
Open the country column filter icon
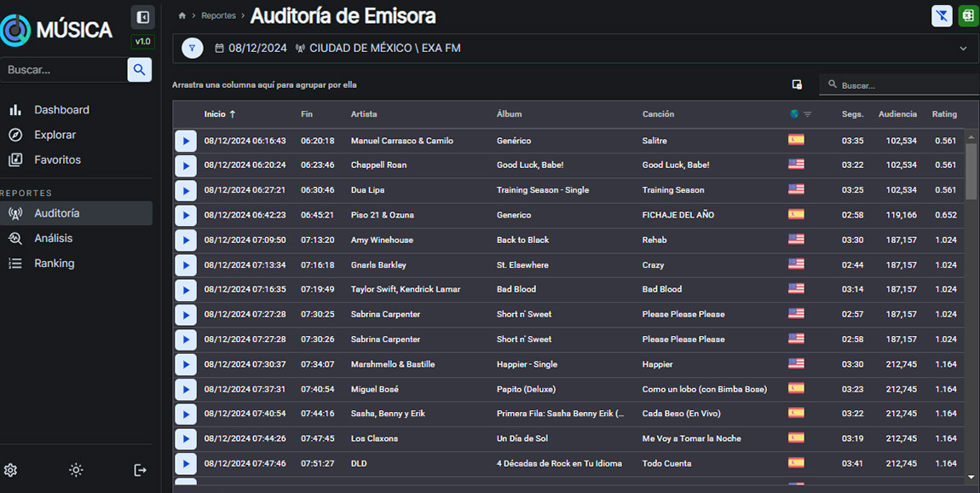click(808, 113)
